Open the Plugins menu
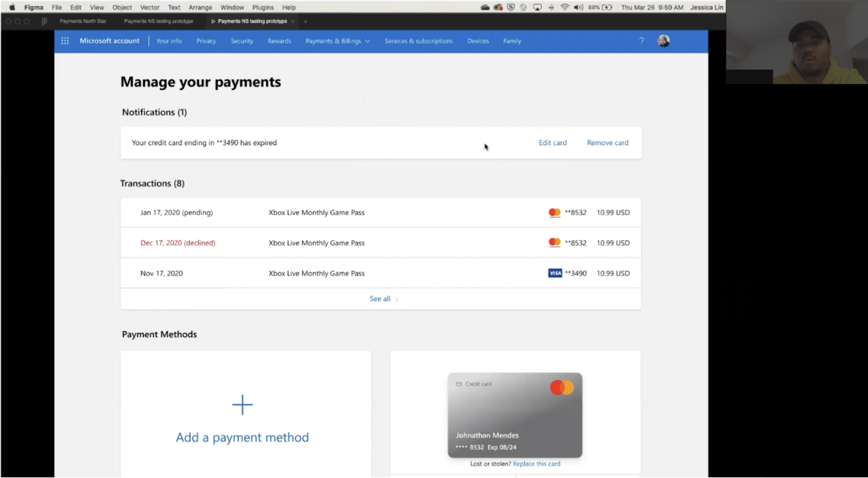 (263, 8)
